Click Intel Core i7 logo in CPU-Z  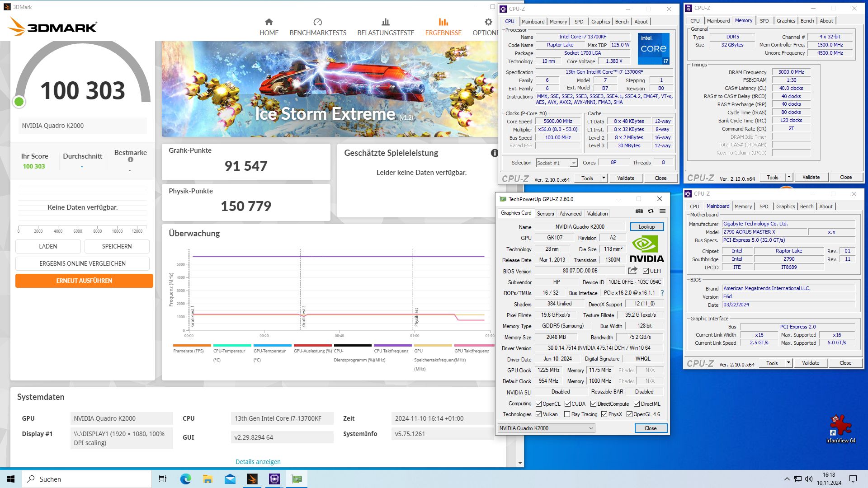click(653, 48)
